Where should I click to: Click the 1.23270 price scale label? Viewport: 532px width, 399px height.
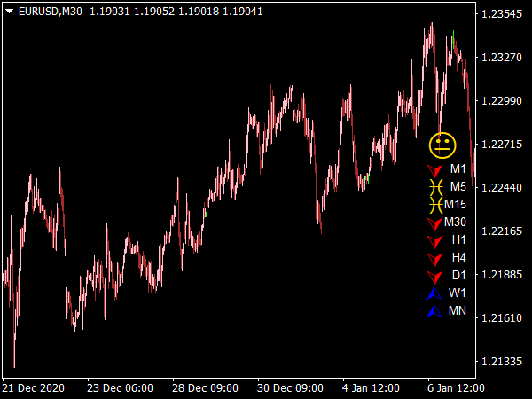click(502, 58)
